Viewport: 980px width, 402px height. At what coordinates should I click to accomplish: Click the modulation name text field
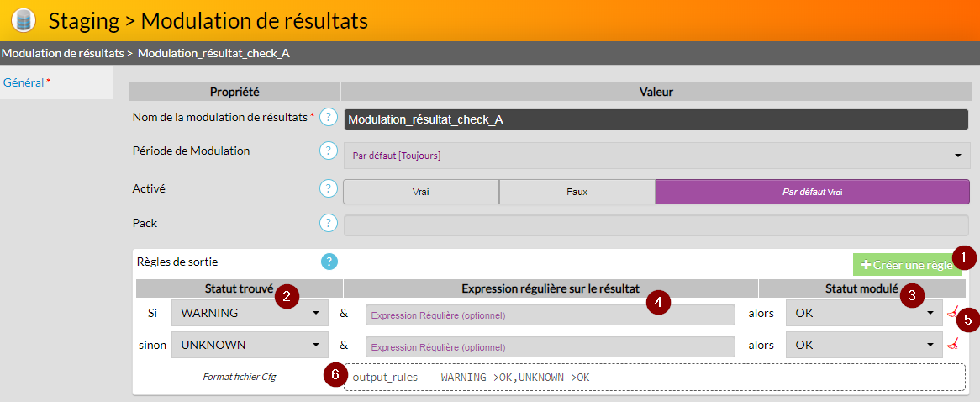656,119
